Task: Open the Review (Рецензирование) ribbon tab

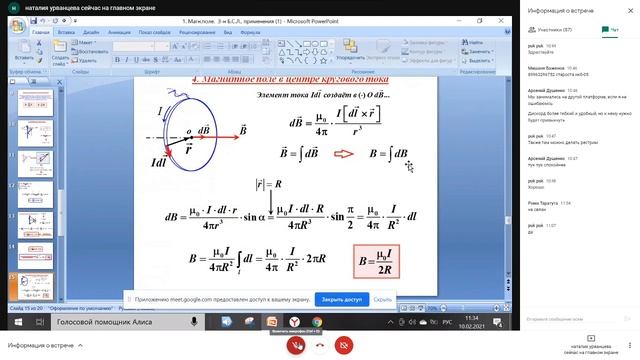Action: [197, 32]
